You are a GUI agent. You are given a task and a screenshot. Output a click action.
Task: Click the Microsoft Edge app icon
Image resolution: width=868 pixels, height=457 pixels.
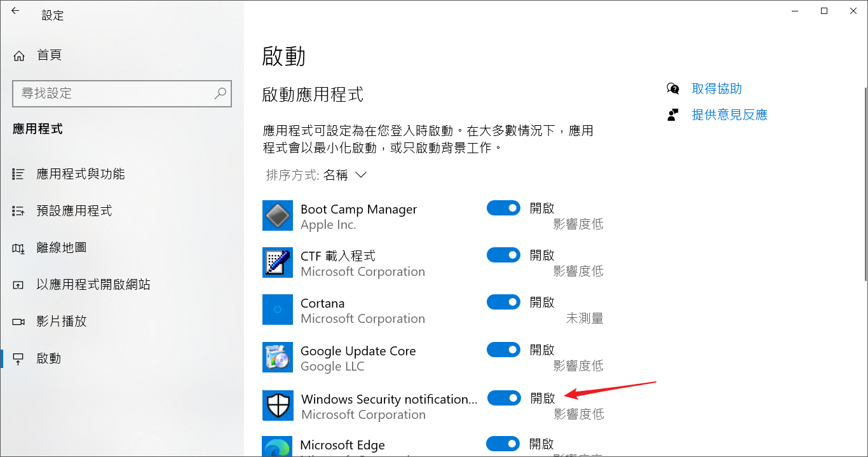pos(278,446)
